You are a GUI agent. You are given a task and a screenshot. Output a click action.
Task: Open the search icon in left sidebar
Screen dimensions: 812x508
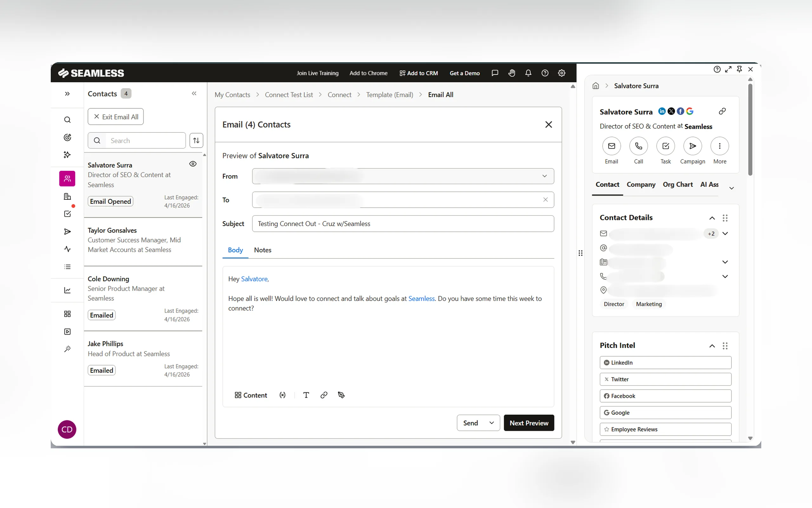(x=67, y=120)
